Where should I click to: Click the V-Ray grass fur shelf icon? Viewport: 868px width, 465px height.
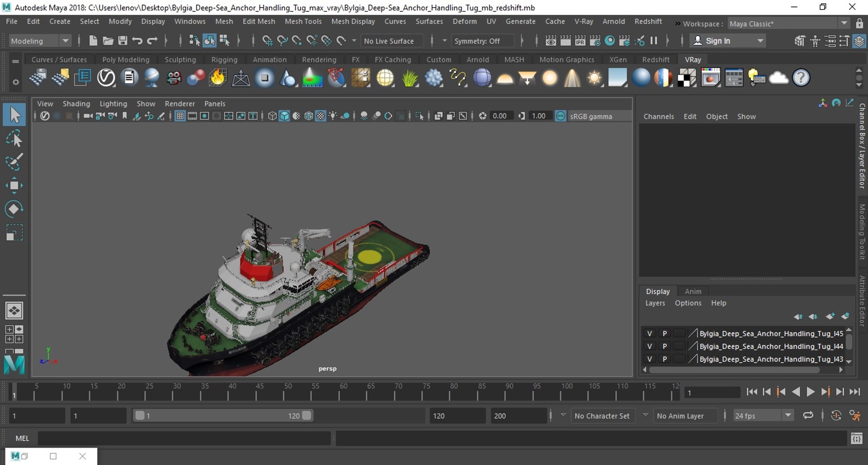[x=410, y=78]
